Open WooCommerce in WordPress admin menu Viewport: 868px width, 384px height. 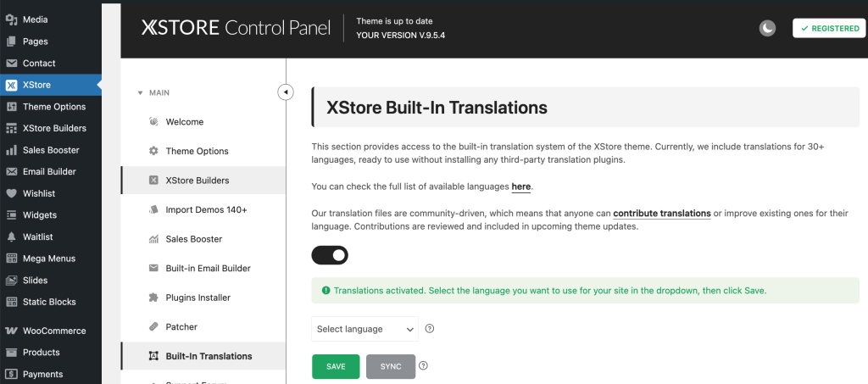53,331
